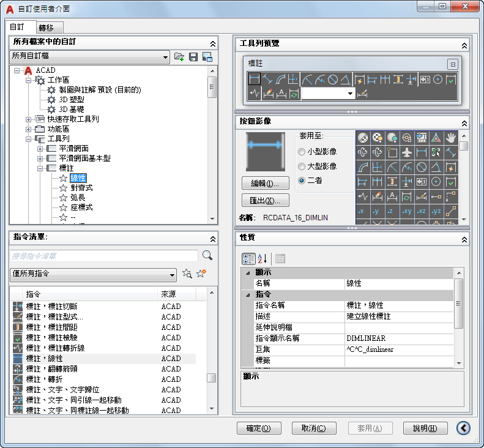Collapse the 標註 toolbar node
The image size is (484, 448).
pyautogui.click(x=40, y=168)
